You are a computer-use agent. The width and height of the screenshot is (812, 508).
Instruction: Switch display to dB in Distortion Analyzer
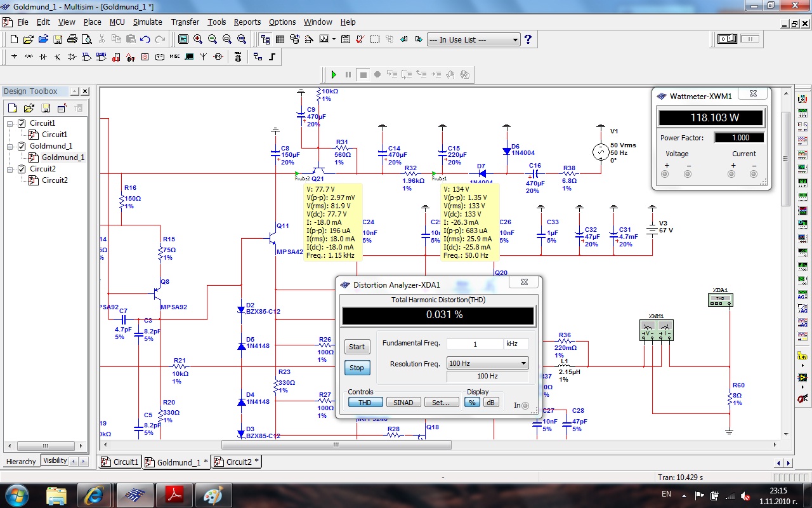pyautogui.click(x=490, y=402)
